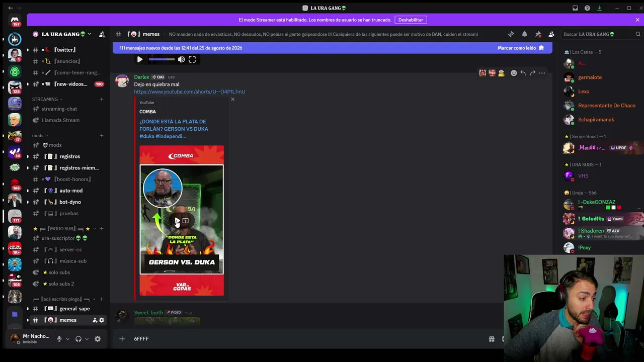The image size is (644, 362).
Task: Open user settings gear icon
Action: point(98,339)
